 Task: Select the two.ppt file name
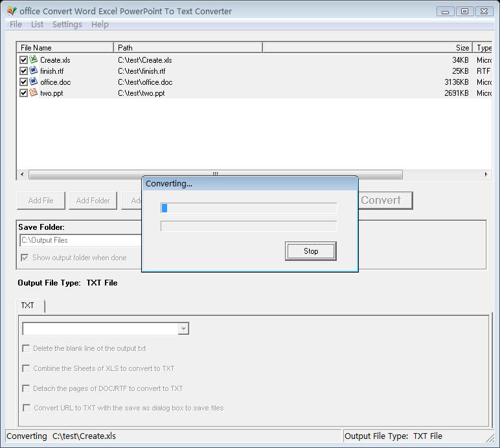52,93
